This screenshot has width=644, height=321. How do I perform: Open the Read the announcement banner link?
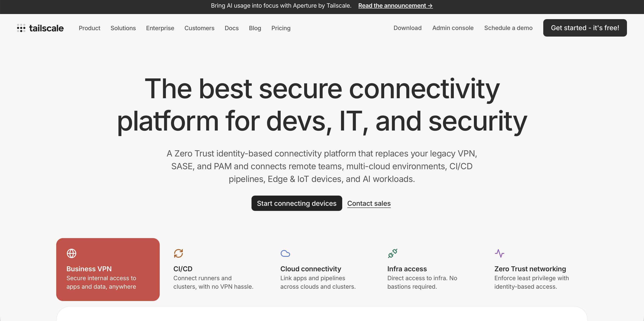(395, 6)
